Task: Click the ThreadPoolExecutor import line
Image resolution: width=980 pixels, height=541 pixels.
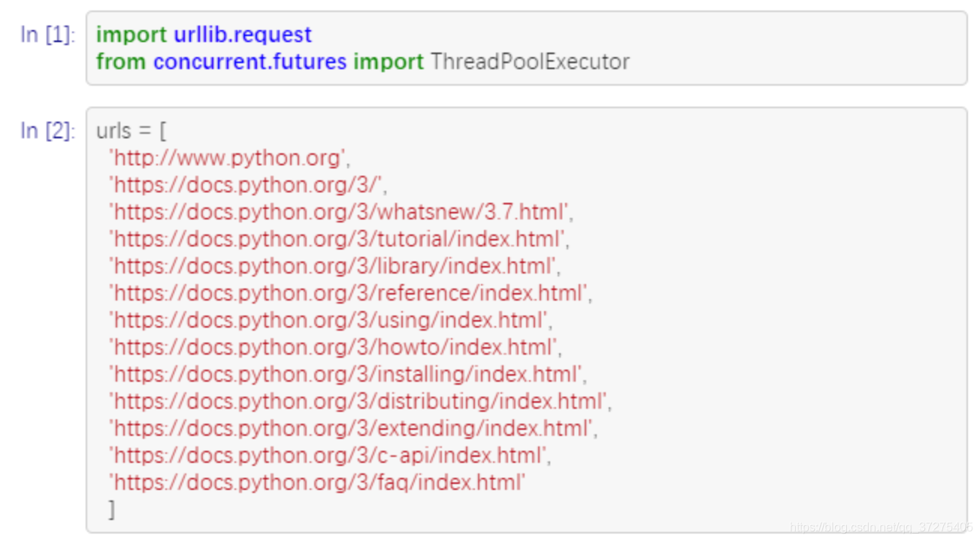Action: [x=363, y=62]
